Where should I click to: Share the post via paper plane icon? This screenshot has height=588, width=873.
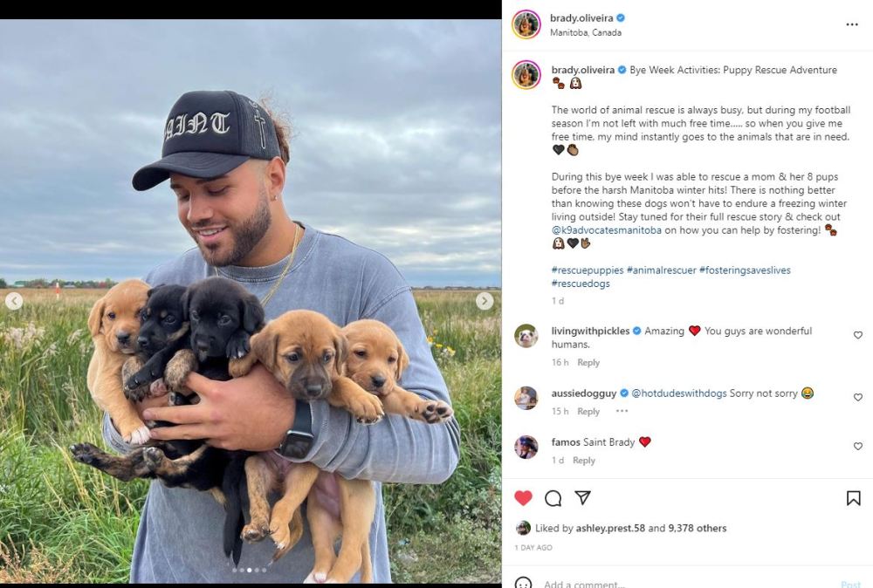point(582,498)
